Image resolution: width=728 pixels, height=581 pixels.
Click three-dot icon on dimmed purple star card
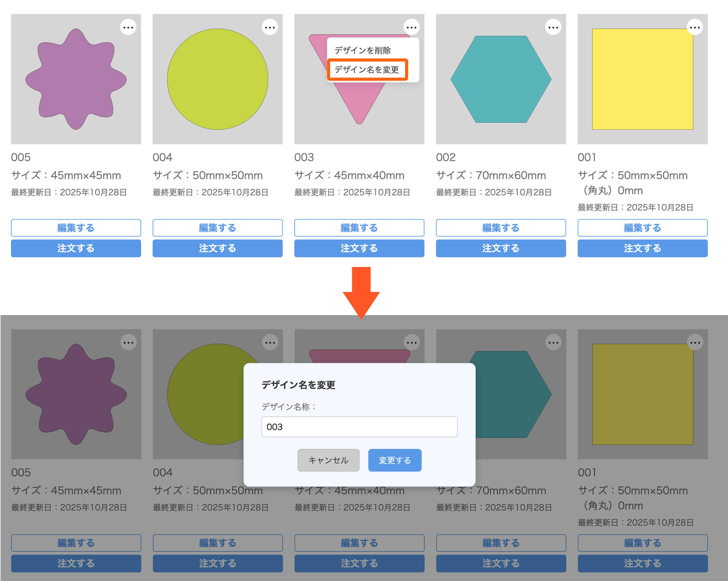pyautogui.click(x=128, y=343)
